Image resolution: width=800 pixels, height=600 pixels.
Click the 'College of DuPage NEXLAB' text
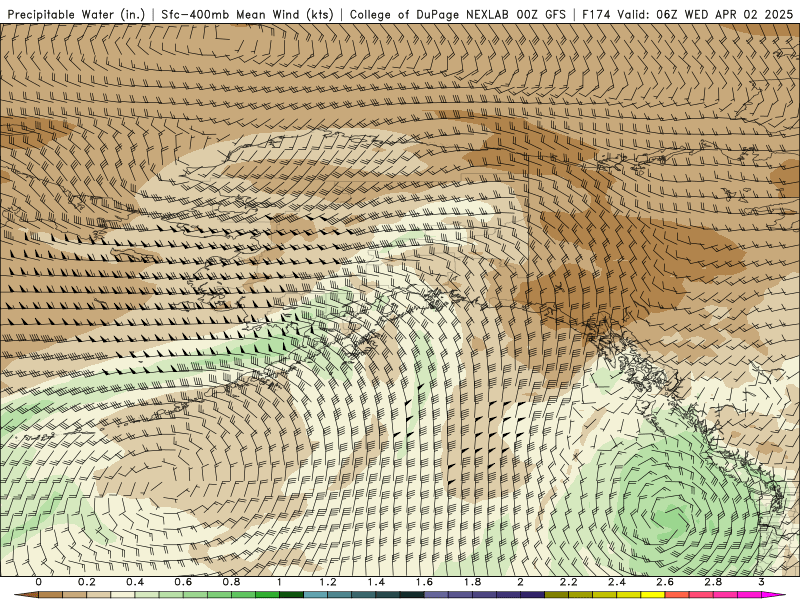(431, 15)
